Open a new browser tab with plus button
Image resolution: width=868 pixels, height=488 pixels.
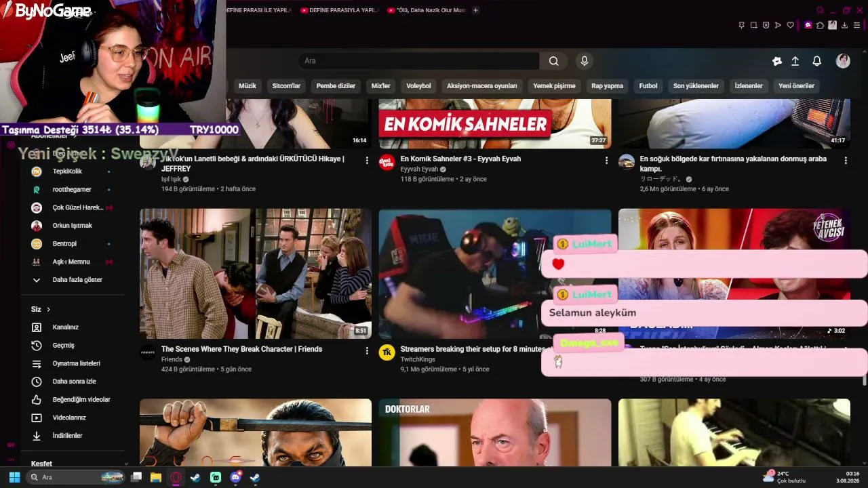point(475,10)
